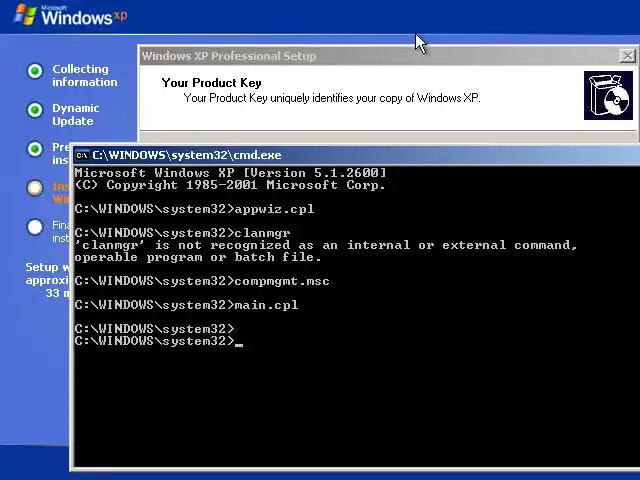Click the setup box and CD icon
The width and height of the screenshot is (640, 480).
[x=608, y=96]
